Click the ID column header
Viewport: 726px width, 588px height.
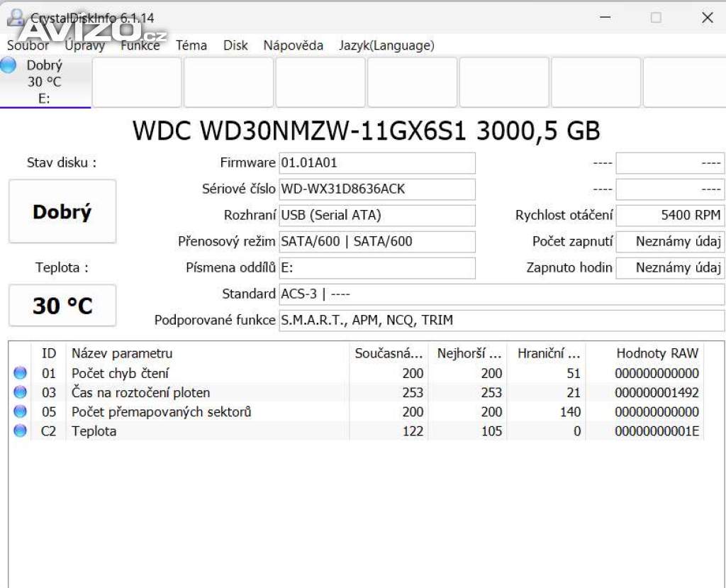(x=49, y=353)
